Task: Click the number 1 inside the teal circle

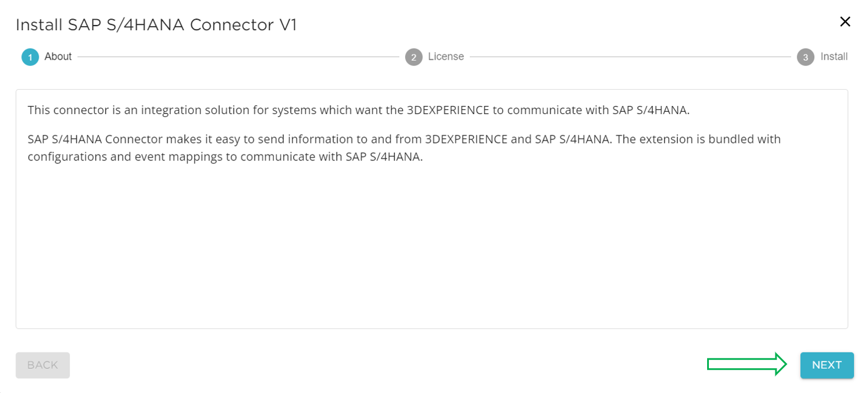Action: click(x=30, y=57)
